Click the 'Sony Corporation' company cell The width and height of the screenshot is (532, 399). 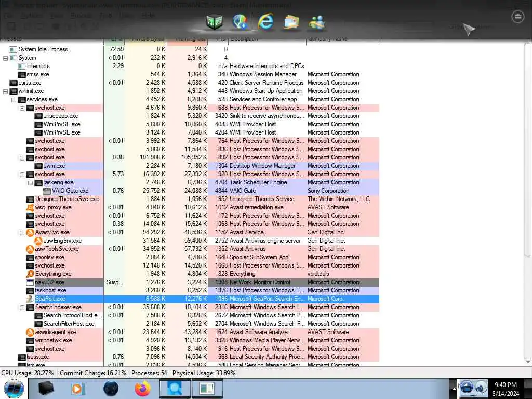coord(328,191)
